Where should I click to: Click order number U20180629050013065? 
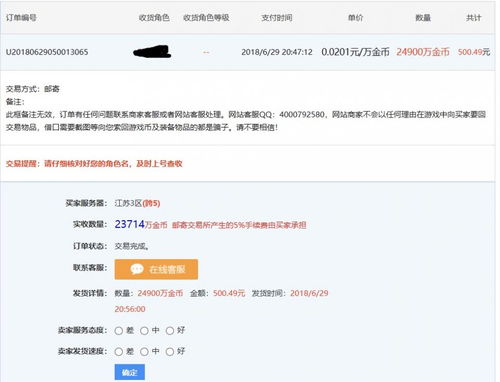[47, 52]
